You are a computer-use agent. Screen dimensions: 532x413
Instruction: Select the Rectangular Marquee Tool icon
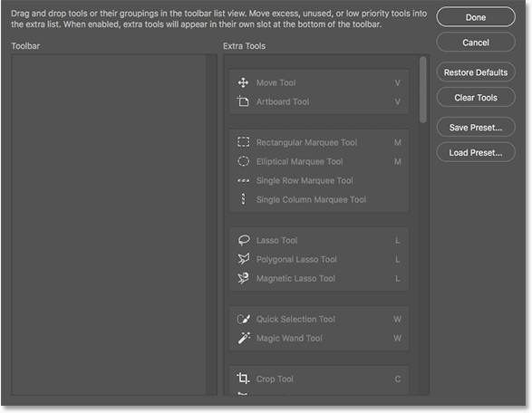[243, 142]
